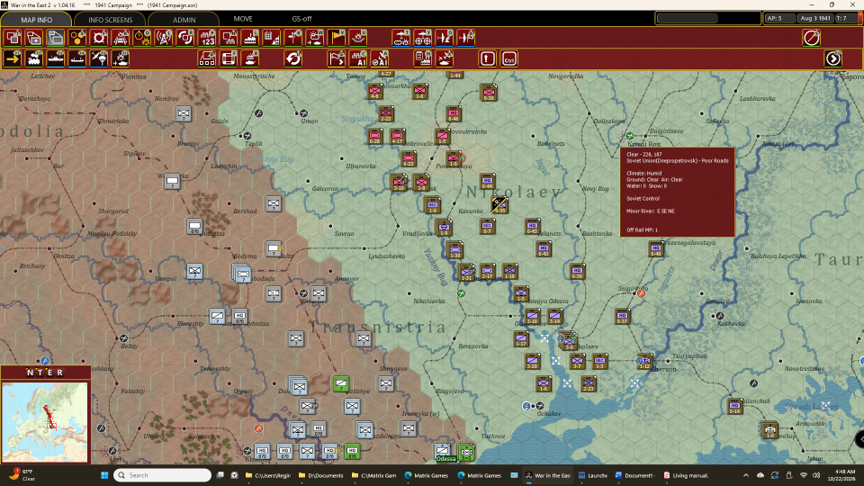
Task: Toggle the factory building map icon
Action: point(250,38)
